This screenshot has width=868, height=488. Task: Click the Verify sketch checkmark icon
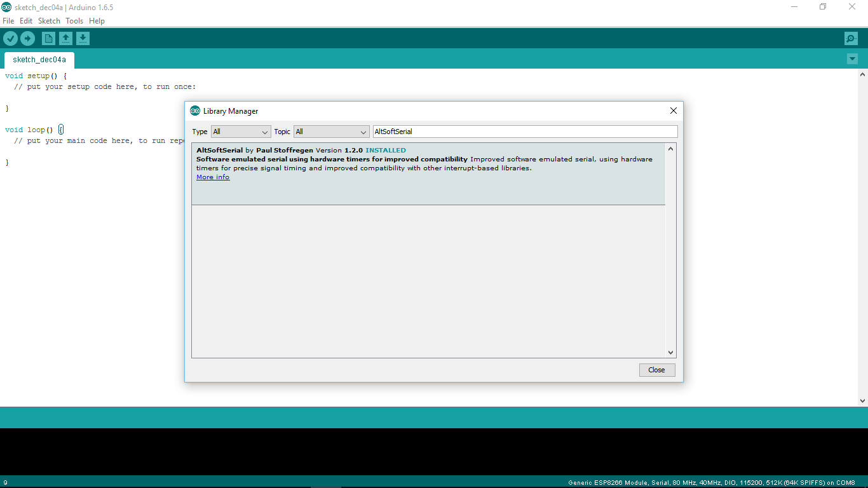click(x=10, y=39)
